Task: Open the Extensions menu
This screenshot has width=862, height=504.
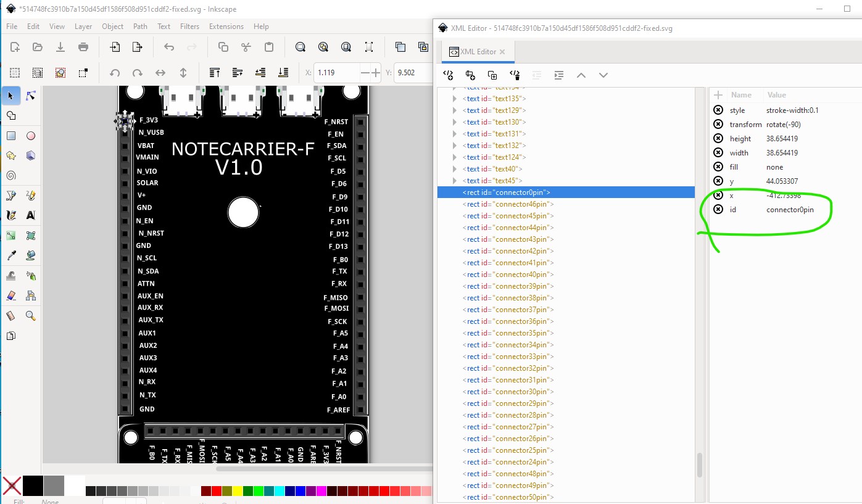Action: pos(226,27)
